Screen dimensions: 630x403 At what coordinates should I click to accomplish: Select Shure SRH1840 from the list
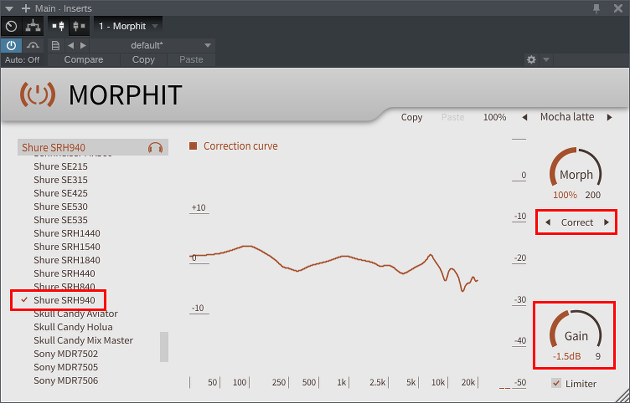point(67,260)
